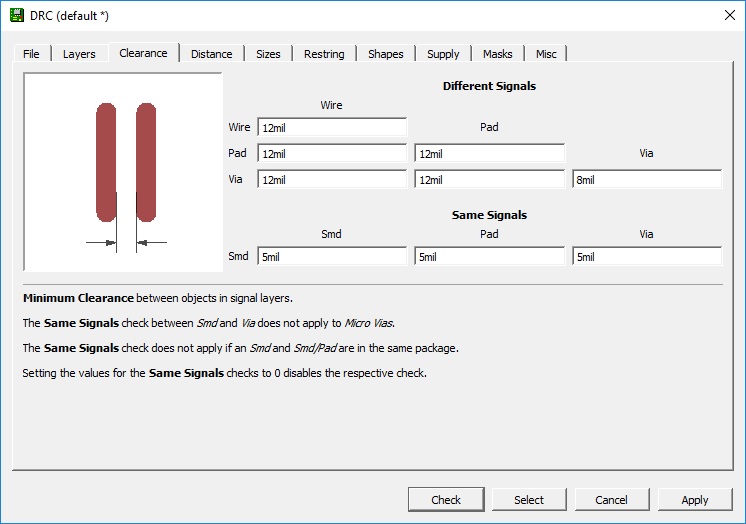
Task: Switch to the Layers tab
Action: pos(79,54)
